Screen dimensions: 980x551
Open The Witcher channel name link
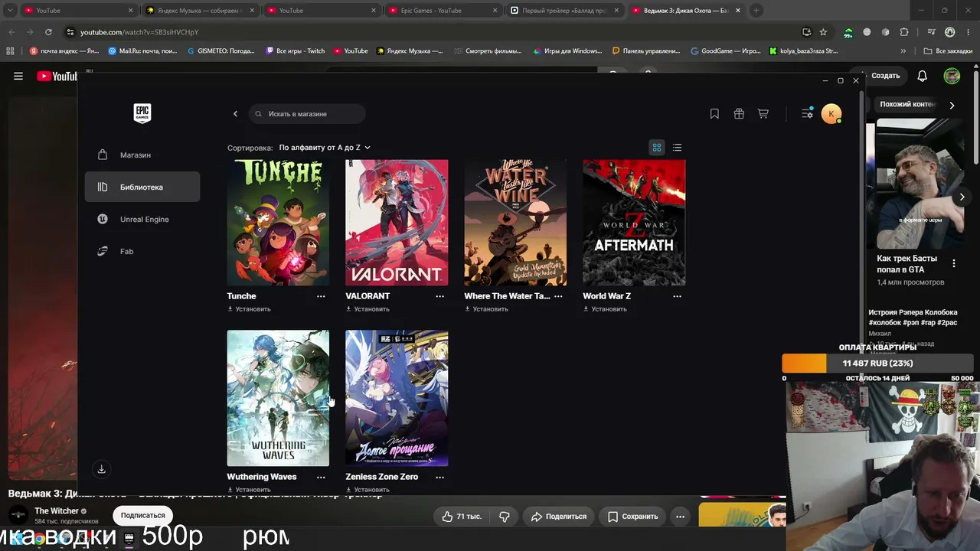coord(57,511)
